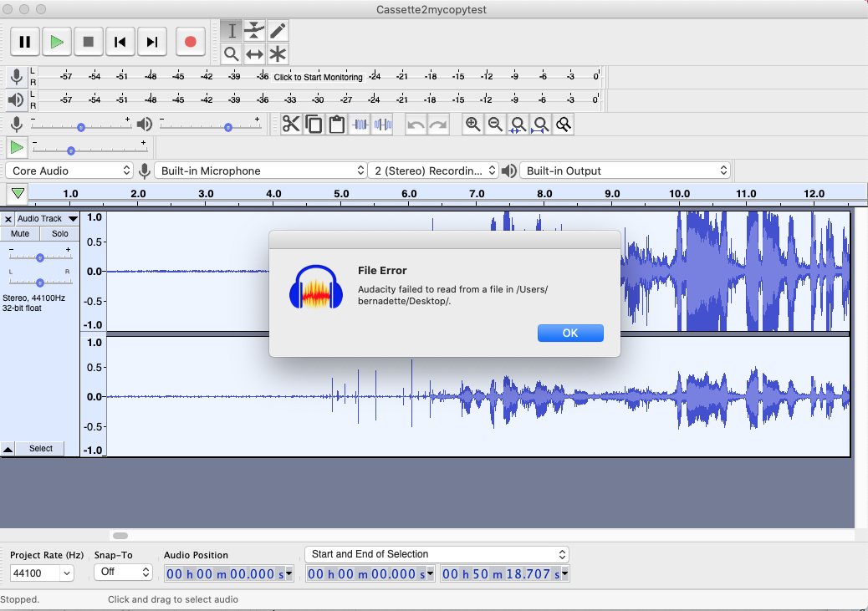
Task: Click Fit project to width icon
Action: pos(541,125)
